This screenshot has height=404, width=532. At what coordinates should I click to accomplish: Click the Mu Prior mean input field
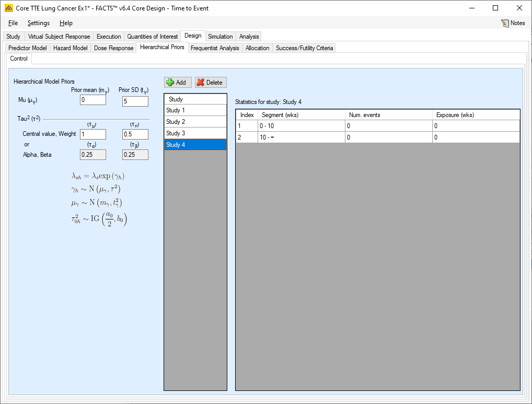pos(93,100)
